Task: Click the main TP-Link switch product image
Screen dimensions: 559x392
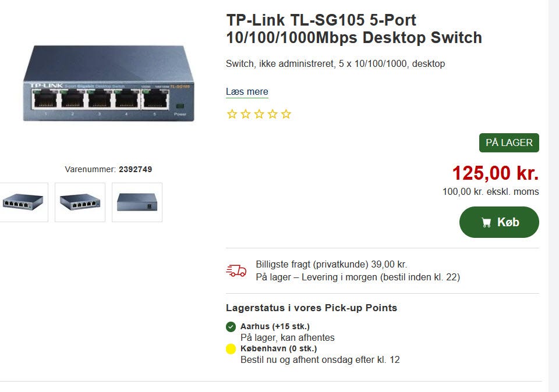Action: pyautogui.click(x=108, y=83)
